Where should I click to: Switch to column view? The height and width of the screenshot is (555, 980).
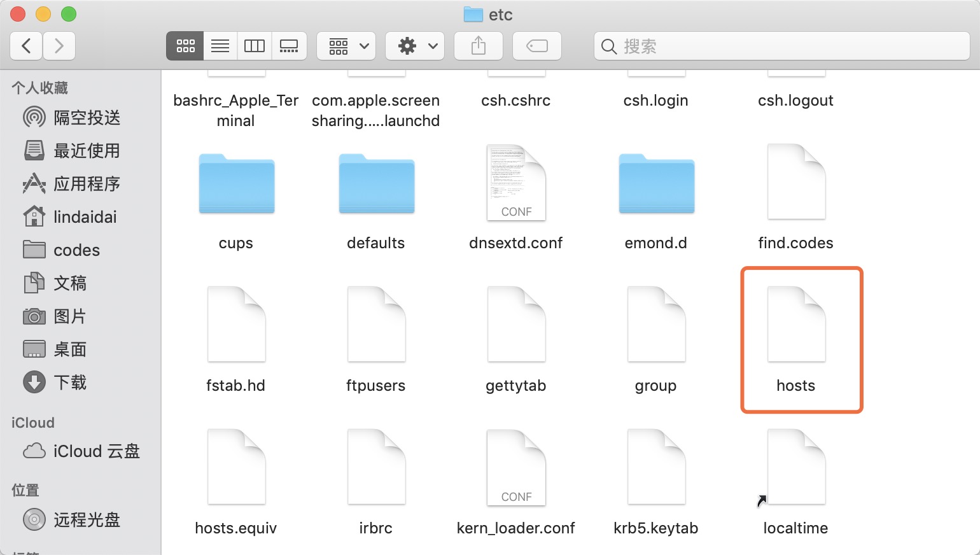tap(255, 46)
